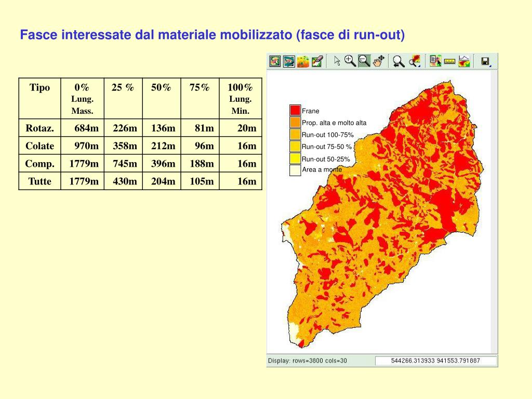Click the Area a monte legend label
532x399 pixels.
[322, 170]
